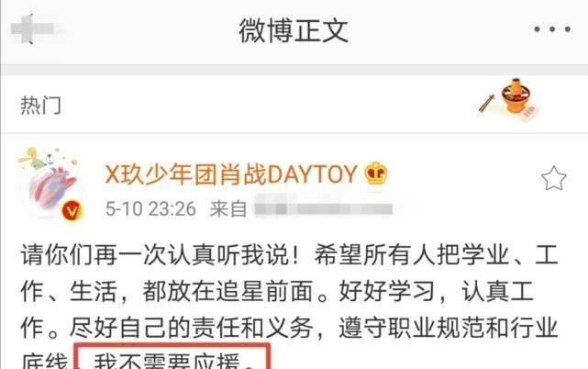Click the 来自 source label

(228, 208)
